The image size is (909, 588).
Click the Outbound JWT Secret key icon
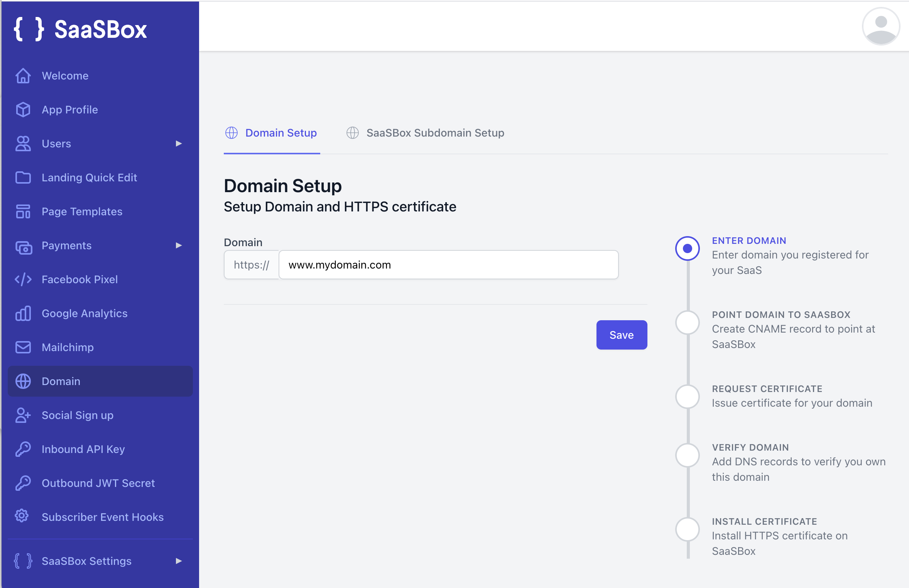click(x=23, y=483)
